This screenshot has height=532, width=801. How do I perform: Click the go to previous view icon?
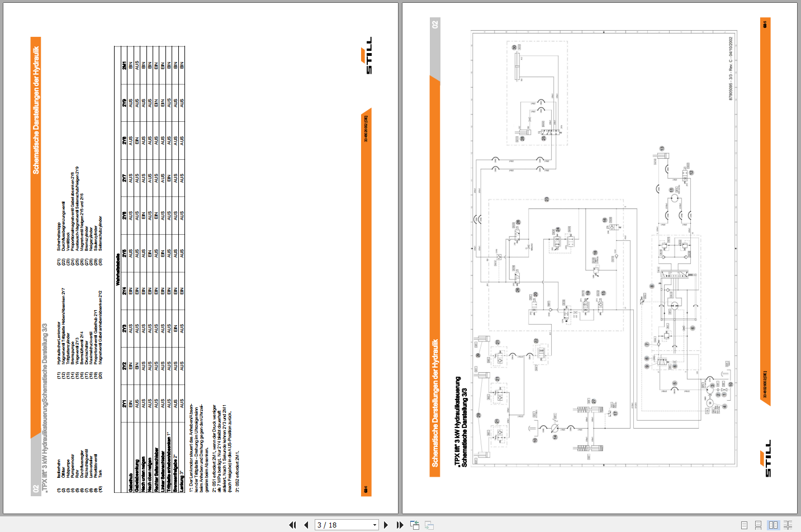[x=415, y=525]
